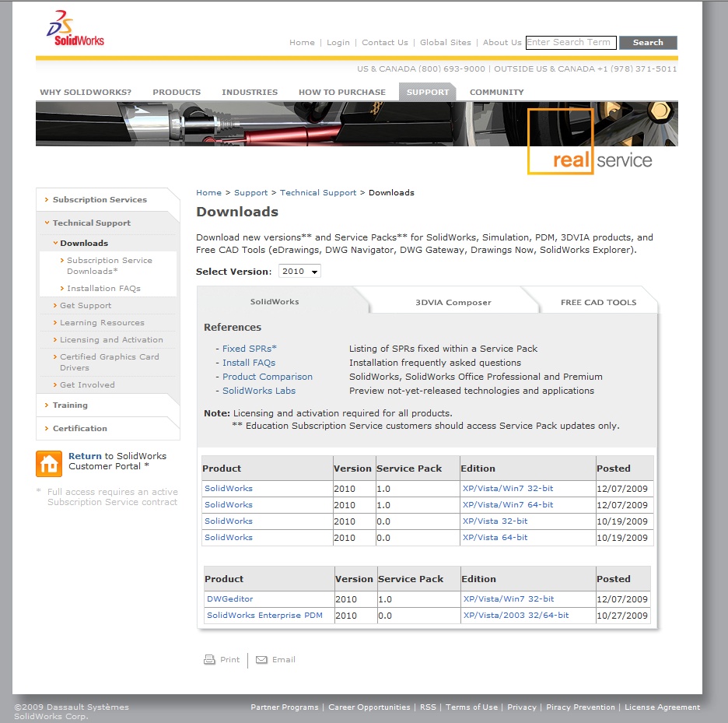
Task: Download SolidWorks 2010 SP1.0 XP/Vista/Win7 32-bit
Action: pos(508,488)
